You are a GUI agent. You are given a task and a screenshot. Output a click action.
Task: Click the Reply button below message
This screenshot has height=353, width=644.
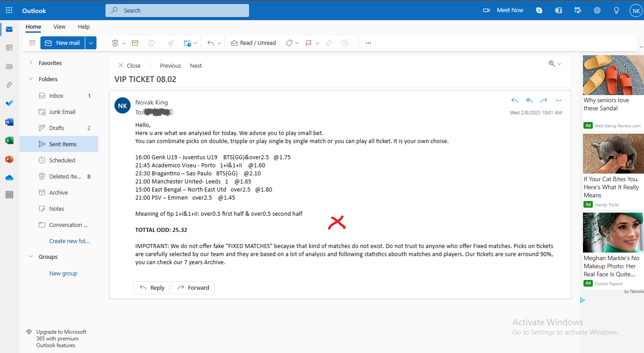pos(152,288)
